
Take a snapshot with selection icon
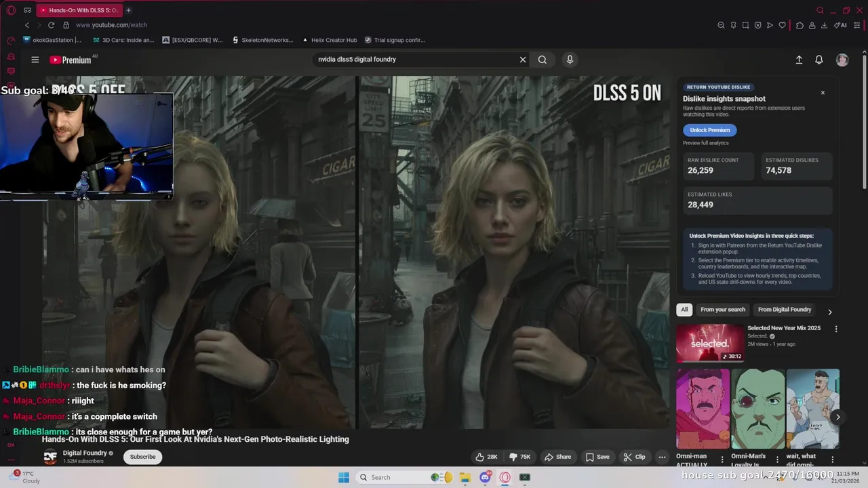pyautogui.click(x=745, y=25)
